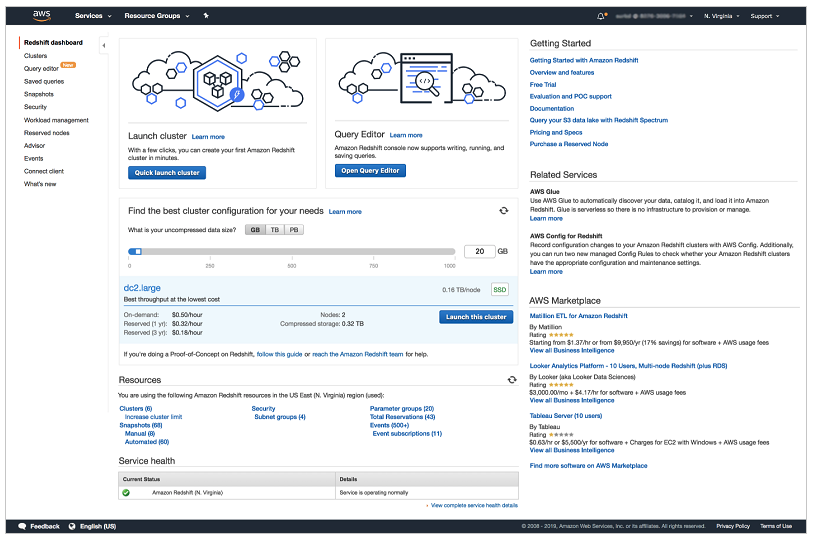
Task: Open Workload management in sidebar
Action: point(56,120)
